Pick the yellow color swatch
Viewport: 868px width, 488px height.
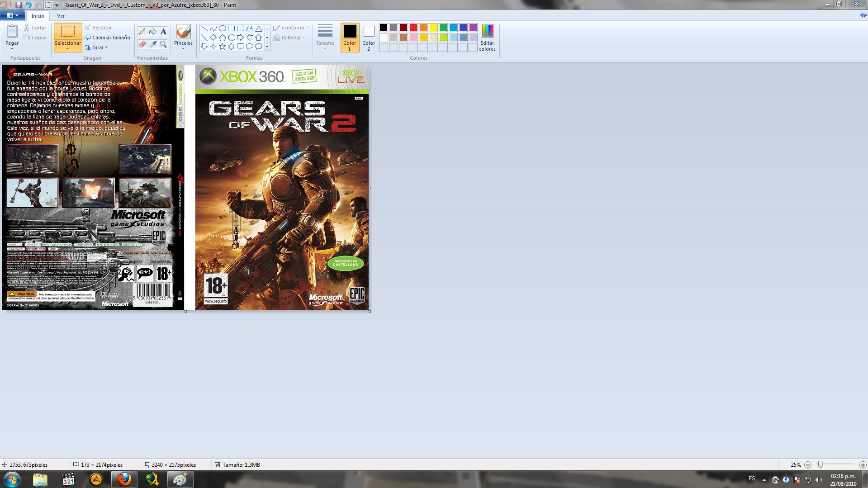pos(433,28)
